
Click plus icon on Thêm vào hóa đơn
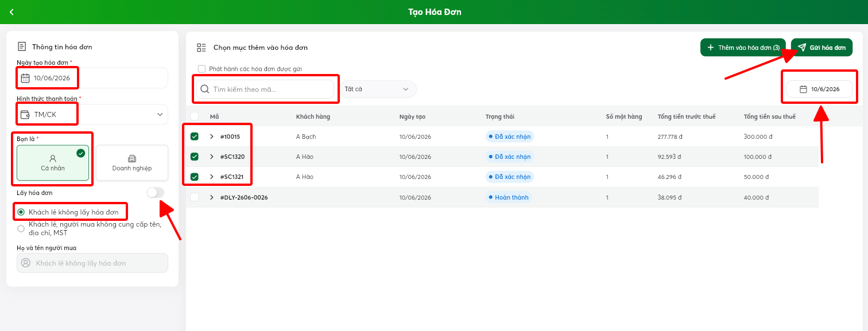(710, 48)
